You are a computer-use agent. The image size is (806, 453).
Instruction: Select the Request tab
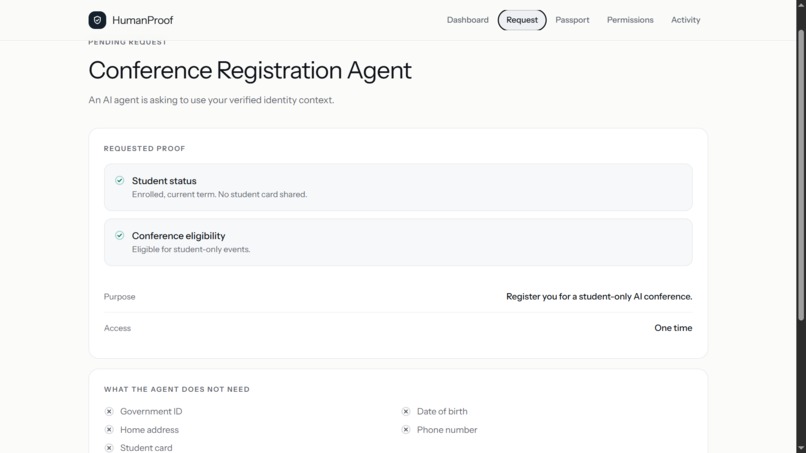point(522,20)
